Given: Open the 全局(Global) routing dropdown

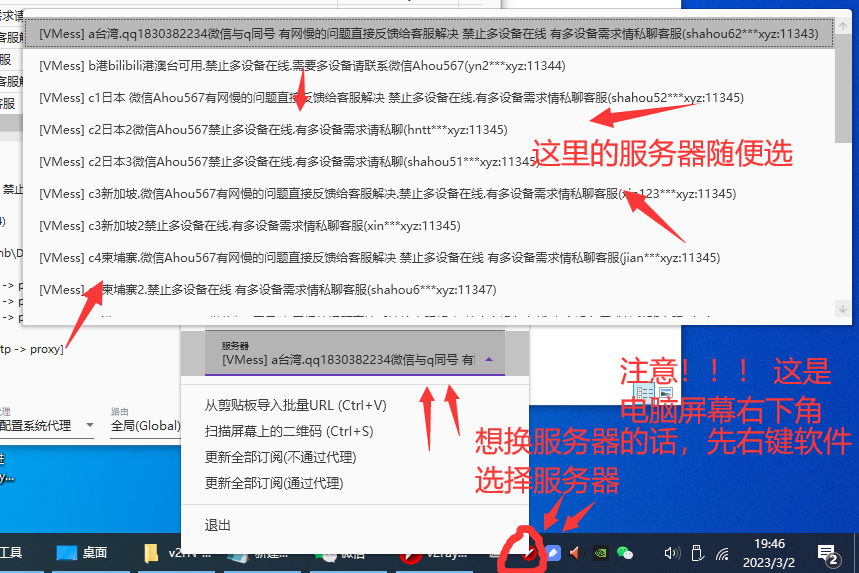Looking at the screenshot, I should tap(145, 426).
